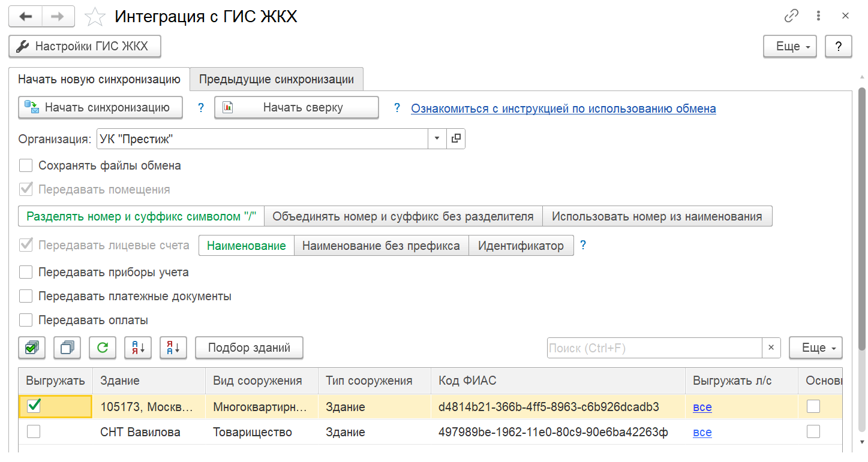Enable Передавать оплаты

pos(26,320)
